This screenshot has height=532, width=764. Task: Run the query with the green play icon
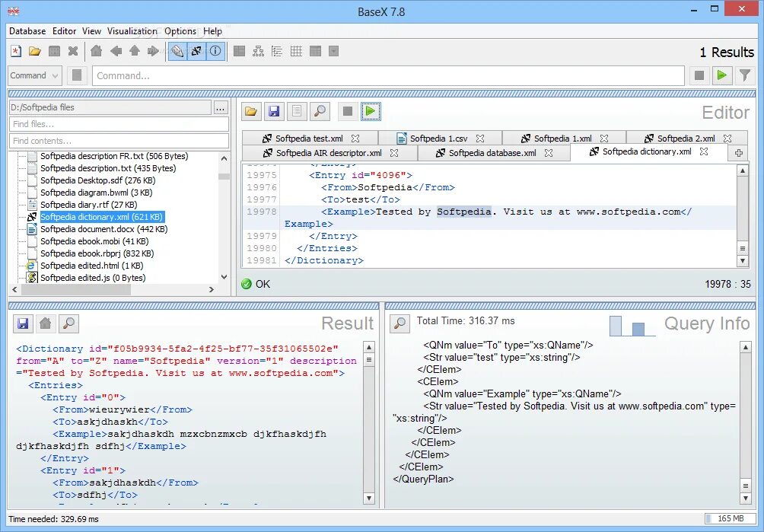click(371, 111)
